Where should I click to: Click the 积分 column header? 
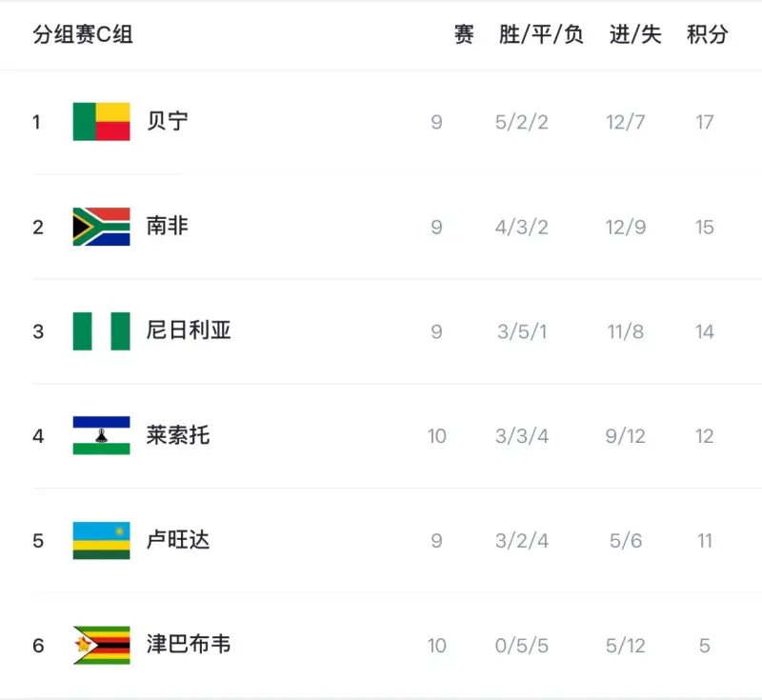pos(707,35)
